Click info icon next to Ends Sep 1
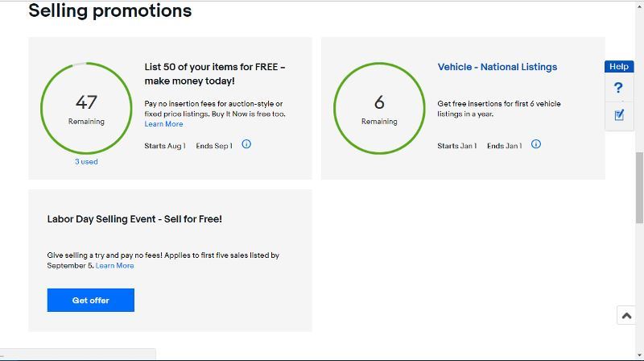This screenshot has height=361, width=644. (246, 144)
